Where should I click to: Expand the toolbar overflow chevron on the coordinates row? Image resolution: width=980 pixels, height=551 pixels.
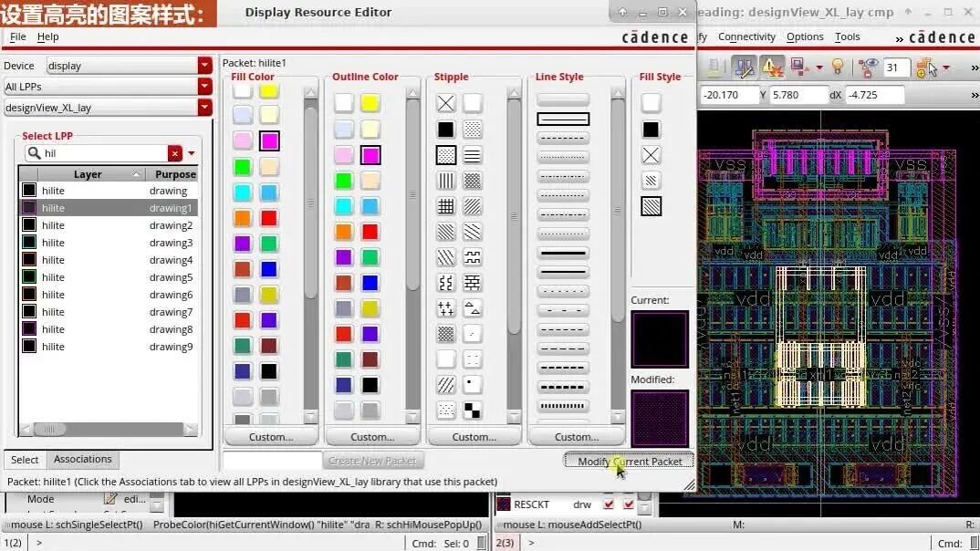point(975,95)
